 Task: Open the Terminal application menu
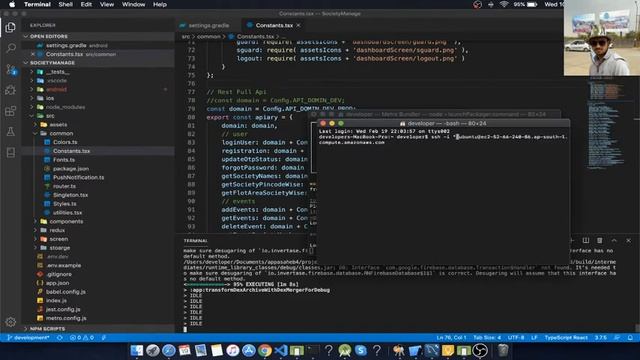37,4
